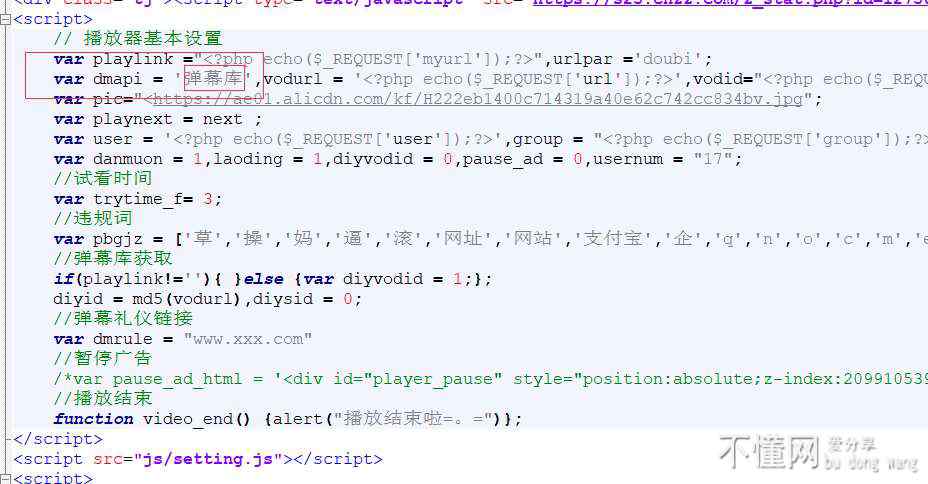Click the comment '//试看时间'
928x484 pixels.
(102, 178)
